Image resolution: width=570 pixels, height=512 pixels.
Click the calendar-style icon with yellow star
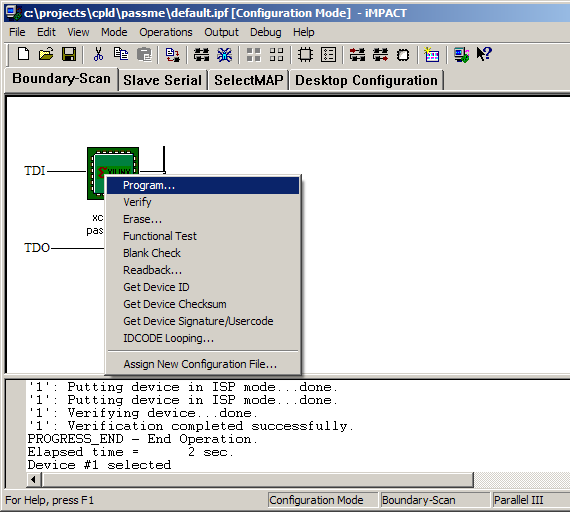click(431, 55)
